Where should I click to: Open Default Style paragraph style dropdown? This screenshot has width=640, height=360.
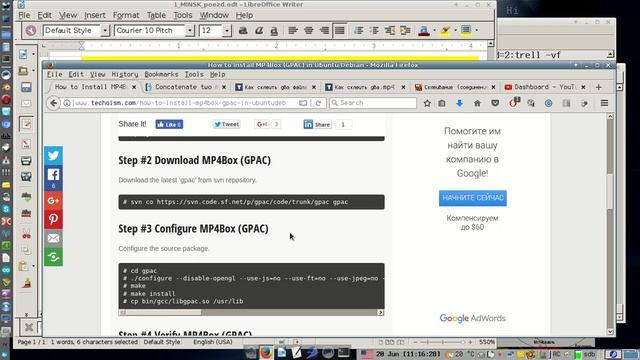105,31
